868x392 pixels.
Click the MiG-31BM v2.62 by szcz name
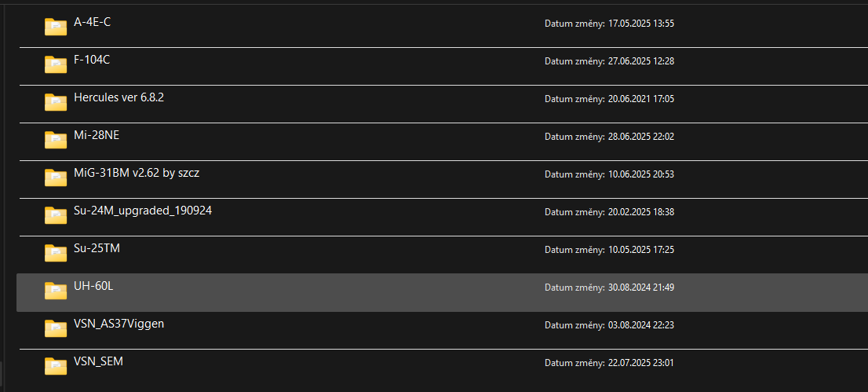pyautogui.click(x=137, y=173)
